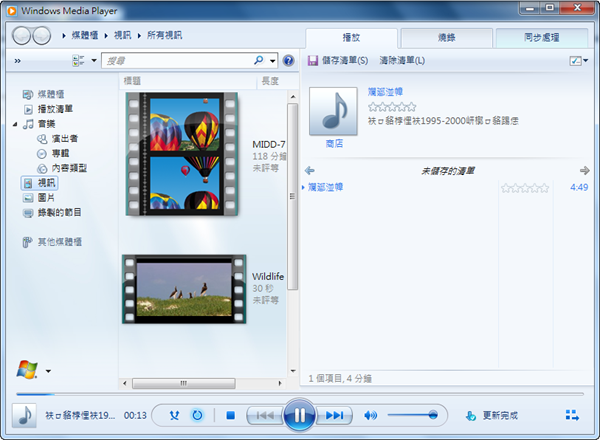Go to next list with right arrow

584,170
